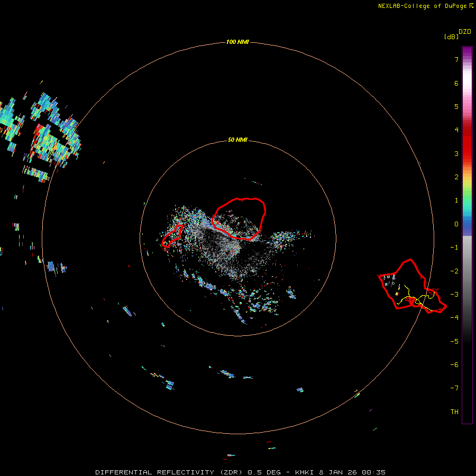Screen dimensions: 476x476
Task: Click the 50 NMI range ring label
Action: coord(237,140)
